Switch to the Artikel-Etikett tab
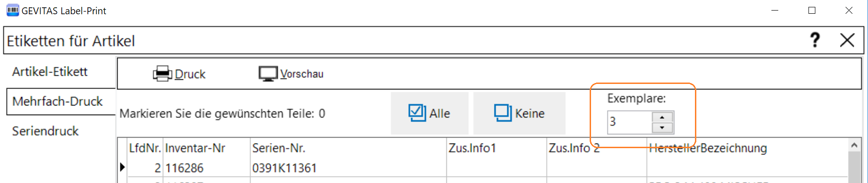The height and width of the screenshot is (183, 868). [50, 72]
